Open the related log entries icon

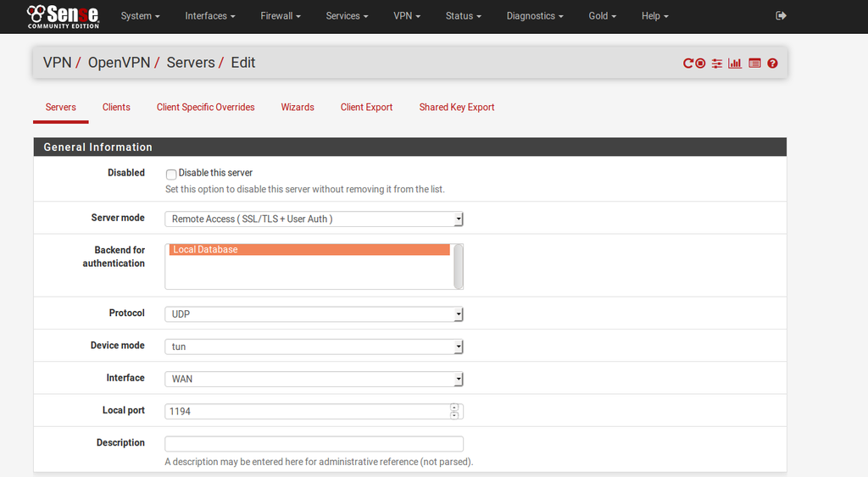point(754,64)
